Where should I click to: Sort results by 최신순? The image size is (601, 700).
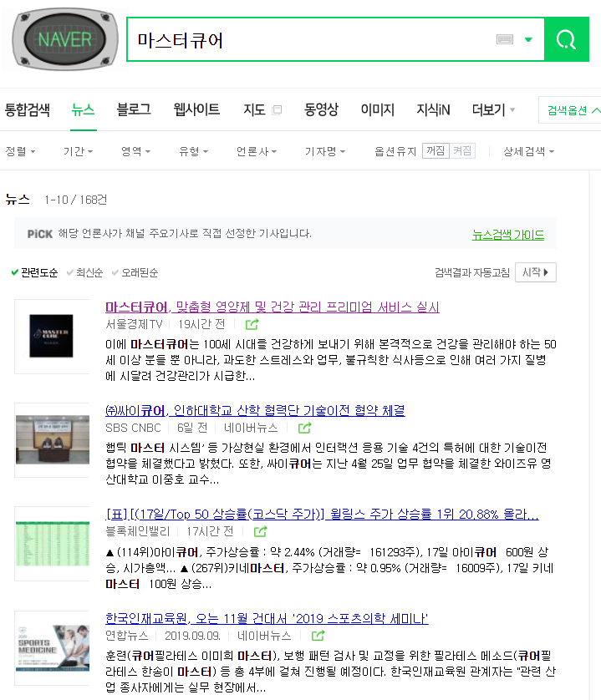[85, 272]
